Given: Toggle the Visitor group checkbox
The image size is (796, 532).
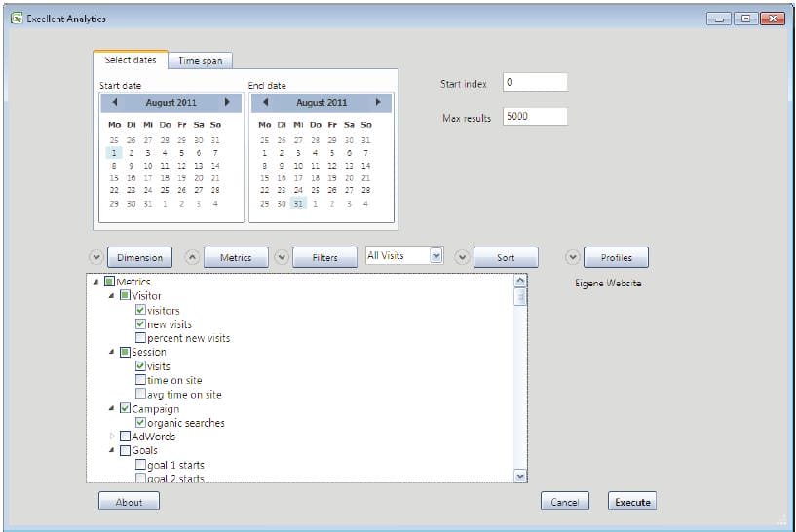Looking at the screenshot, I should click(x=125, y=295).
